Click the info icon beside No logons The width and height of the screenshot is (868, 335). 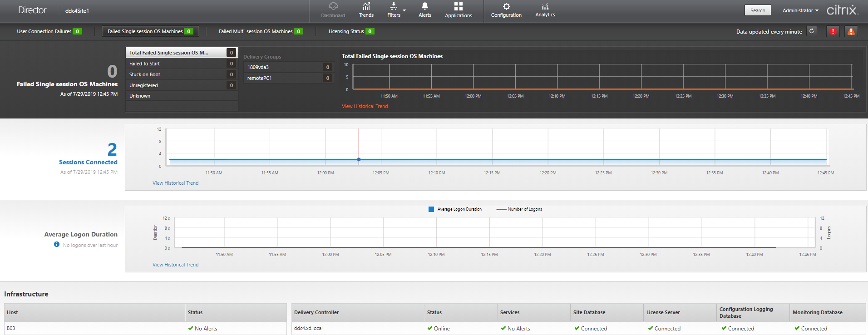57,245
